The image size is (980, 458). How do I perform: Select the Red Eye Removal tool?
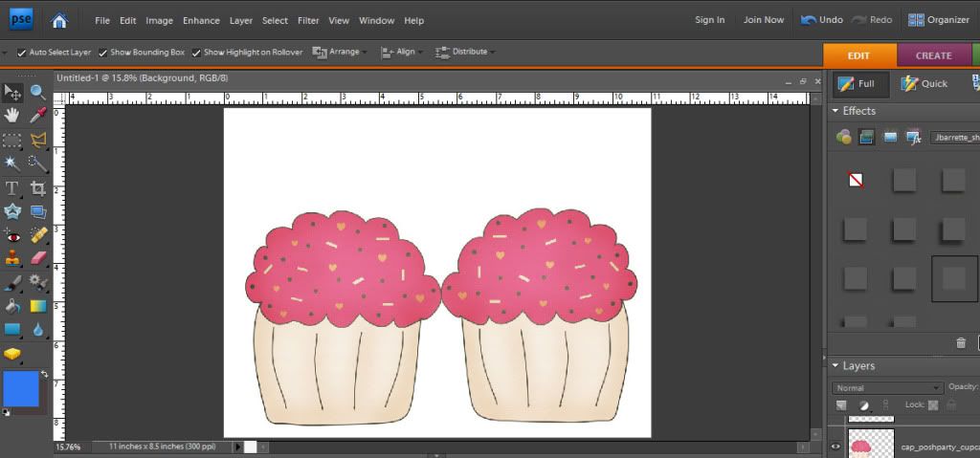click(12, 235)
